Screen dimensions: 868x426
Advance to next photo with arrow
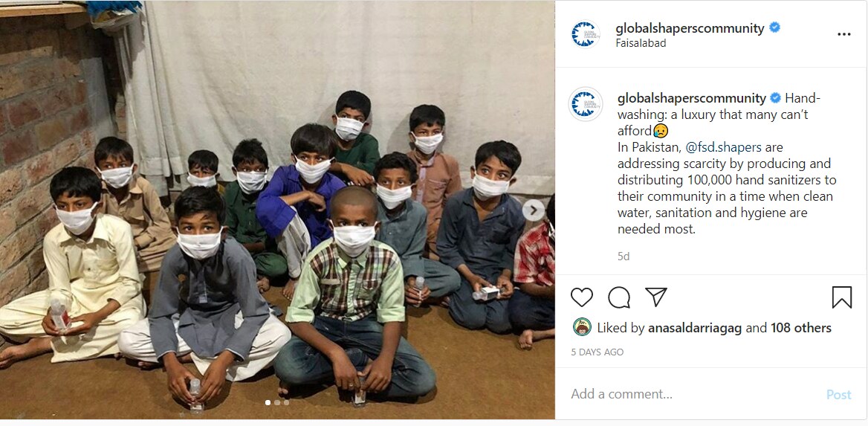tap(534, 210)
